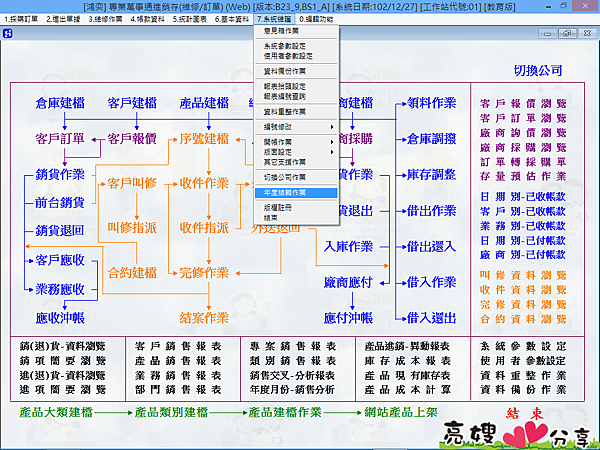Open 廠商別-已付帳款 report

point(523,255)
